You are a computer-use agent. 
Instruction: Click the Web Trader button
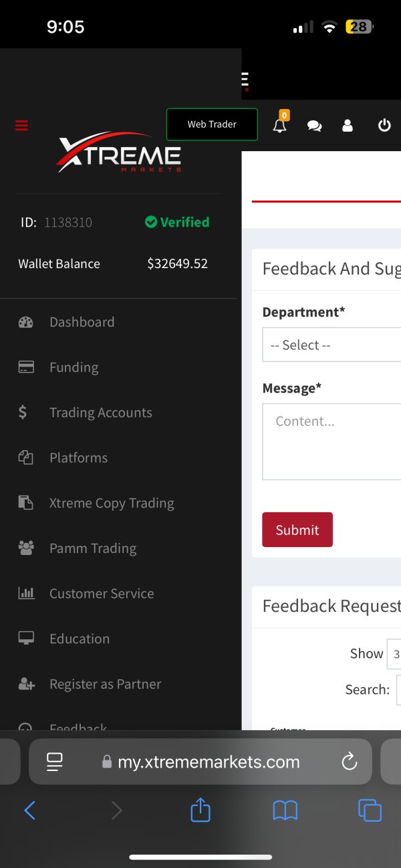(212, 124)
